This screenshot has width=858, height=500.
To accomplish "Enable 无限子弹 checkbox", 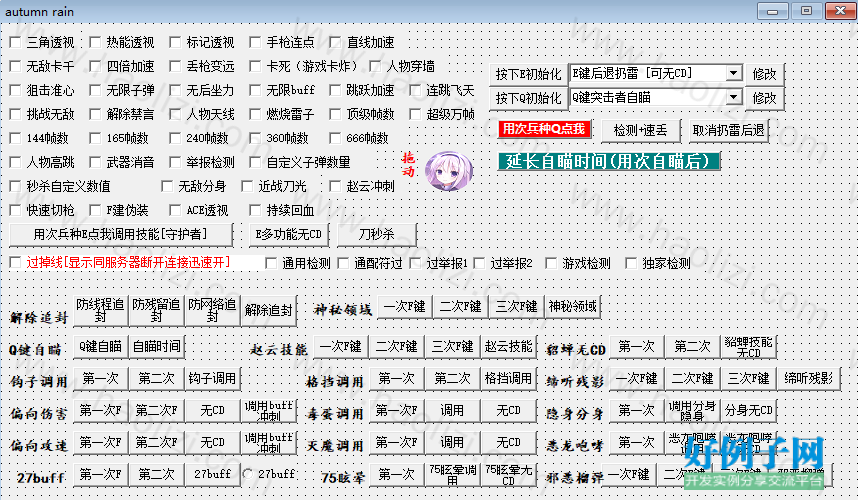I will (95, 91).
